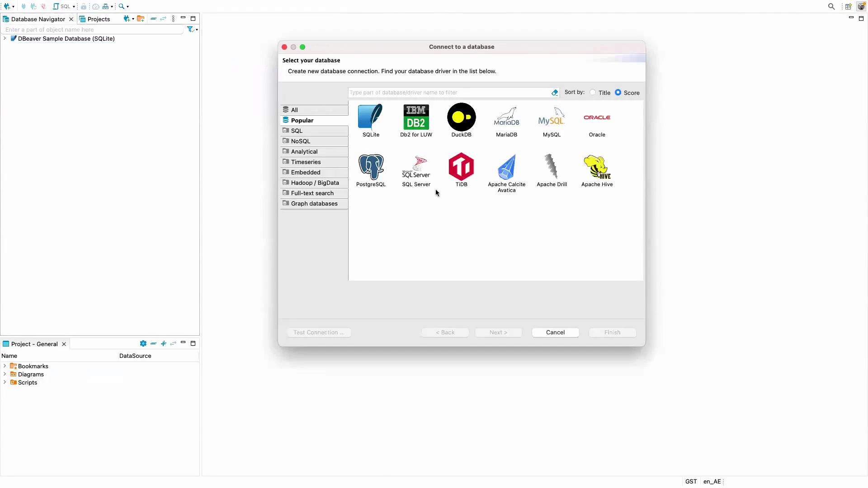Image resolution: width=868 pixels, height=488 pixels.
Task: Expand the DBeaver Sample Database node
Action: click(5, 38)
